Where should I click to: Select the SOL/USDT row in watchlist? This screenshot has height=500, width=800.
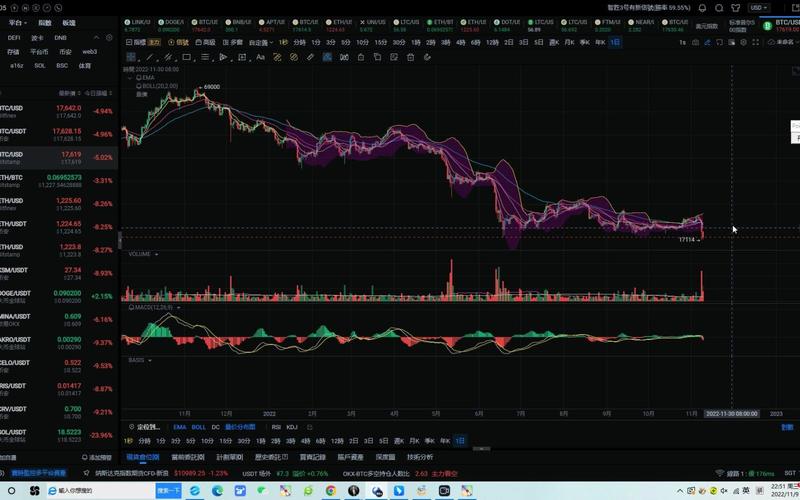click(57, 435)
